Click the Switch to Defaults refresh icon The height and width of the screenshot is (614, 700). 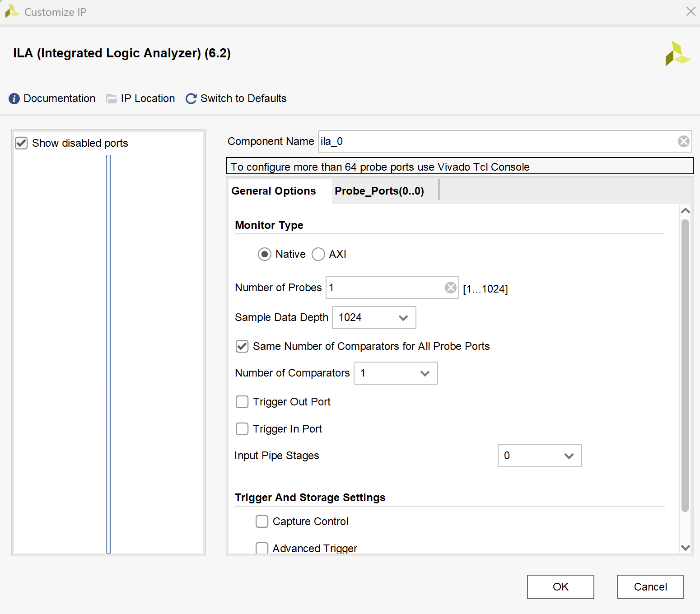(191, 98)
